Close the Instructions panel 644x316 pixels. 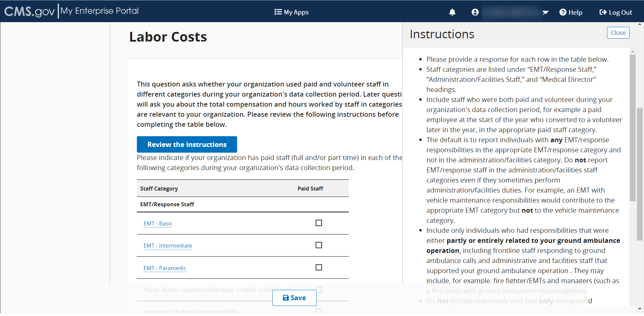[x=618, y=33]
